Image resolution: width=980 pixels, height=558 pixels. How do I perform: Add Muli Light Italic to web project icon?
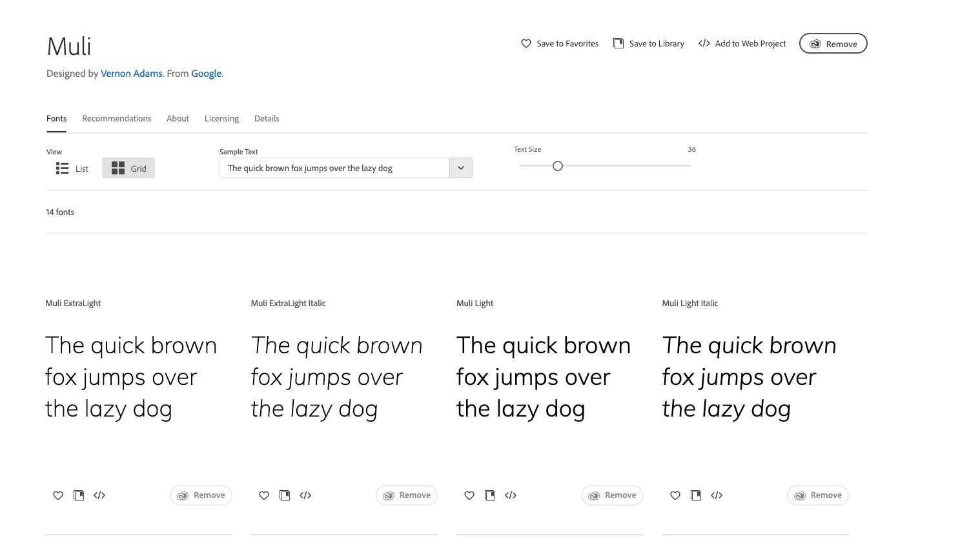click(717, 495)
